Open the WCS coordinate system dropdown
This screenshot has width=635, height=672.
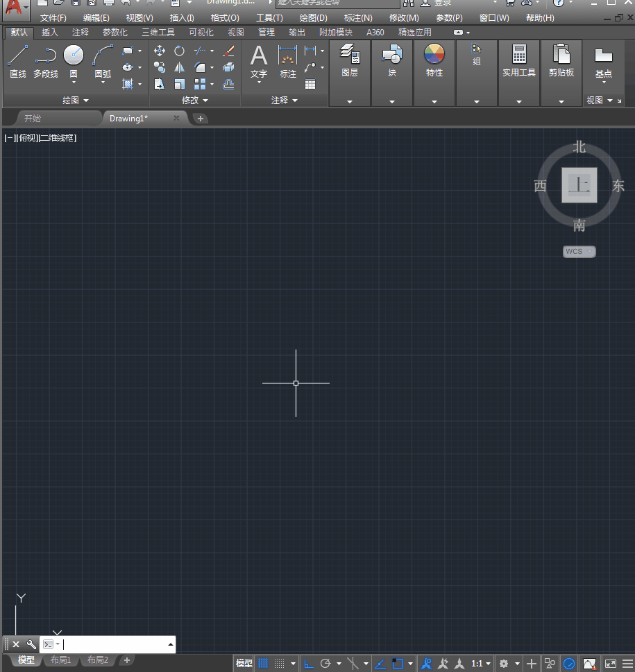coord(579,252)
